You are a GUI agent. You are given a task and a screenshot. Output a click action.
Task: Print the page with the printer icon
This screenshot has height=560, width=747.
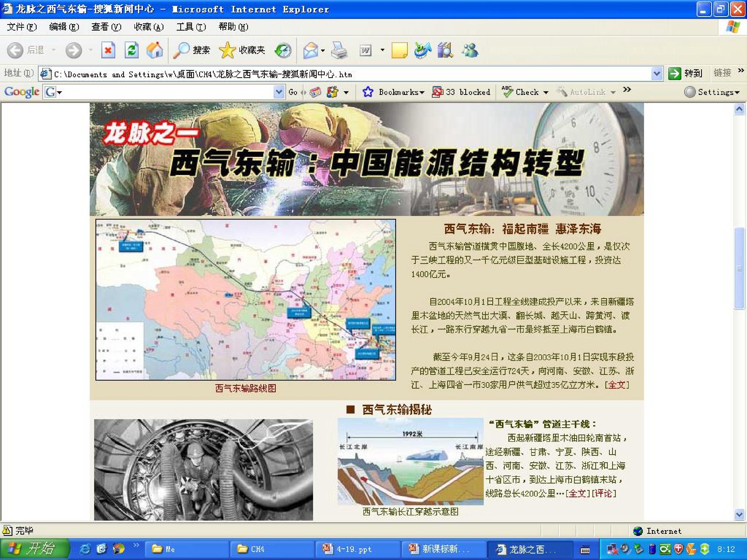coord(339,51)
